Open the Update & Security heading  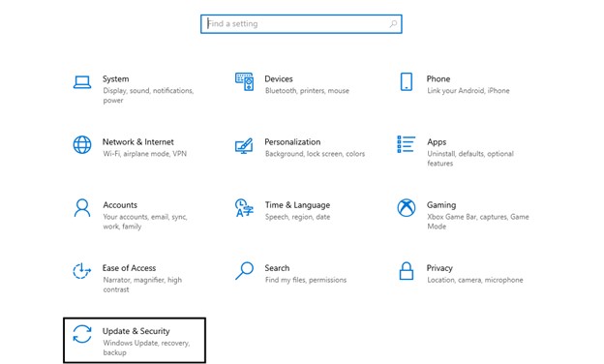[136, 331]
